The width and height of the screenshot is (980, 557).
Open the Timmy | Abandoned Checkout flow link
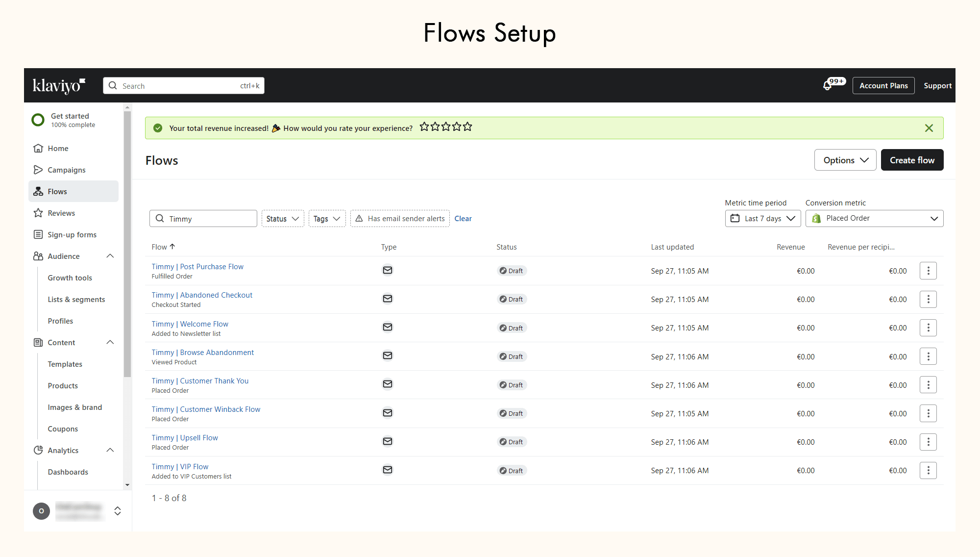coord(202,295)
